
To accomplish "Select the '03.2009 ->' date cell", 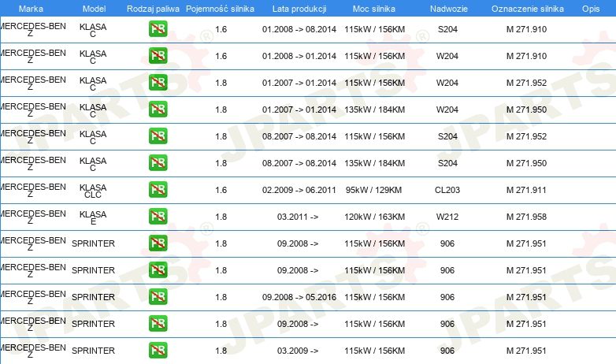I will point(298,351).
